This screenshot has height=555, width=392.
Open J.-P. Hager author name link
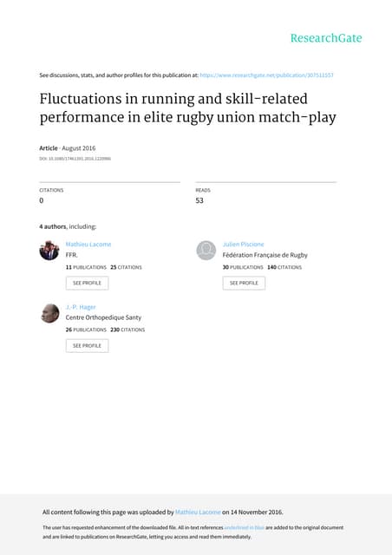(x=81, y=307)
